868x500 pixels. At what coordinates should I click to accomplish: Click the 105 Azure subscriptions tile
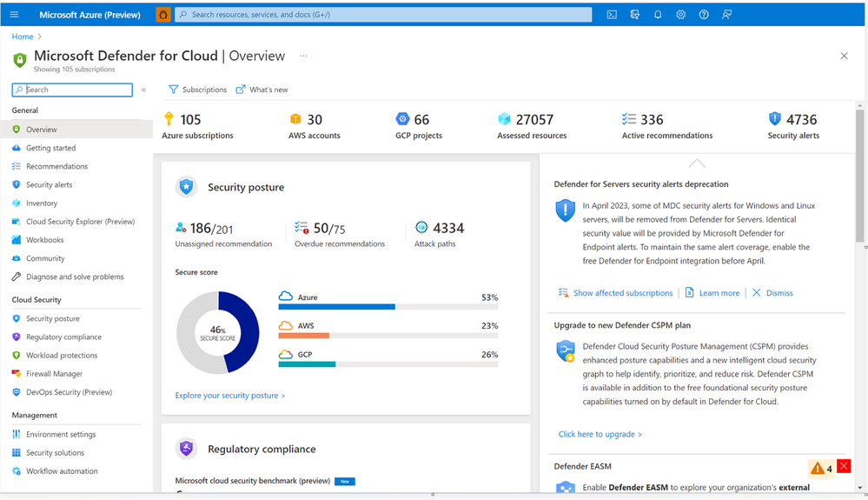pyautogui.click(x=197, y=126)
